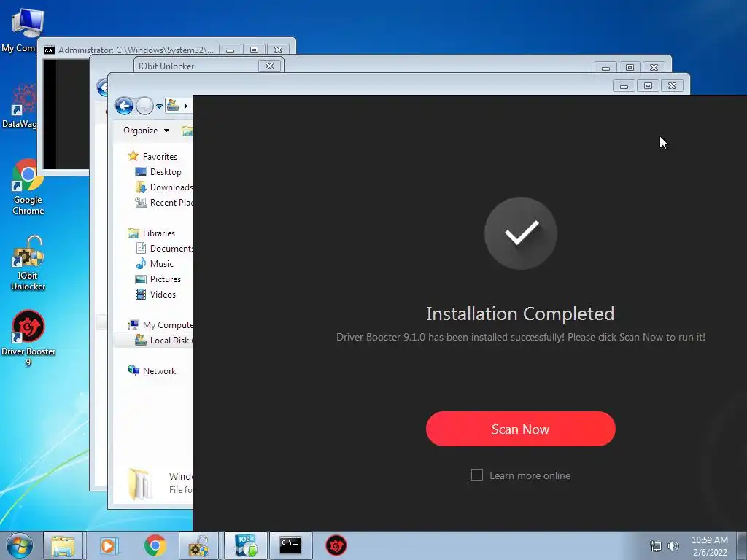
Task: Minimize the front Explorer window
Action: (624, 86)
